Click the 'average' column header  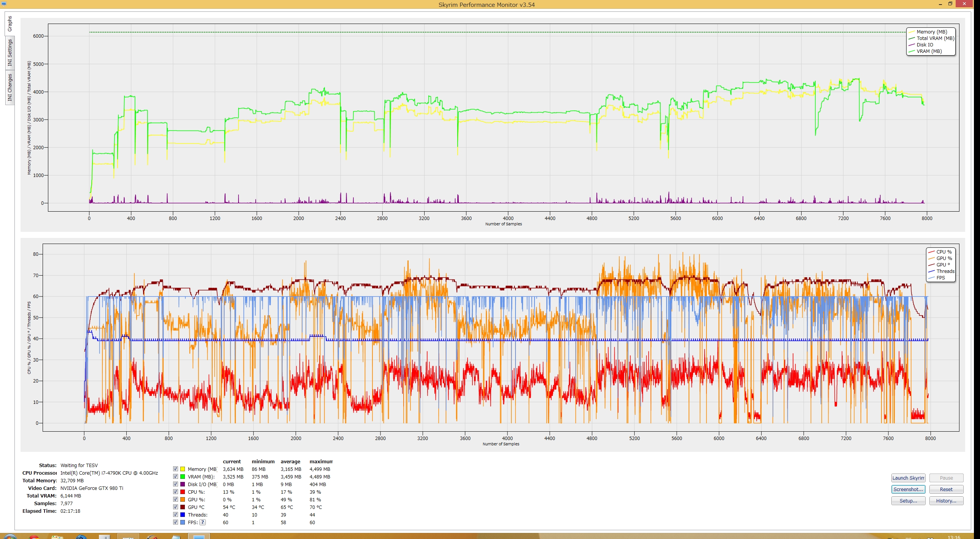coord(290,462)
